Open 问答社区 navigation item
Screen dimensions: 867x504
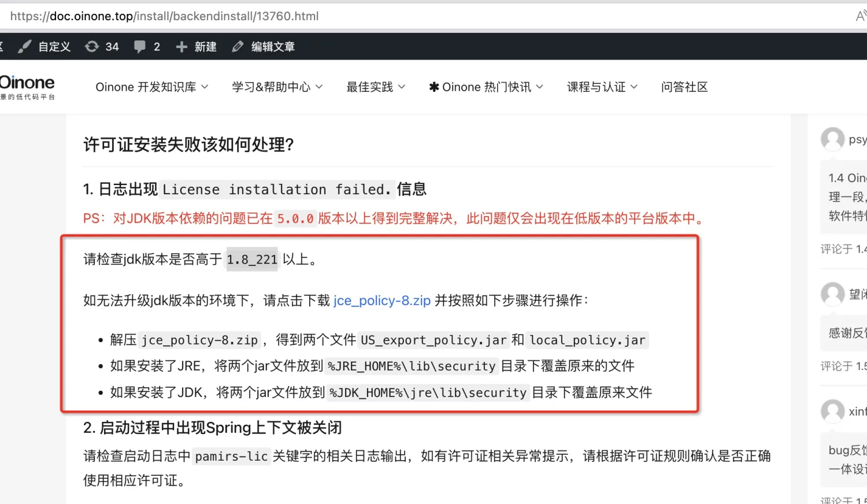(x=684, y=87)
